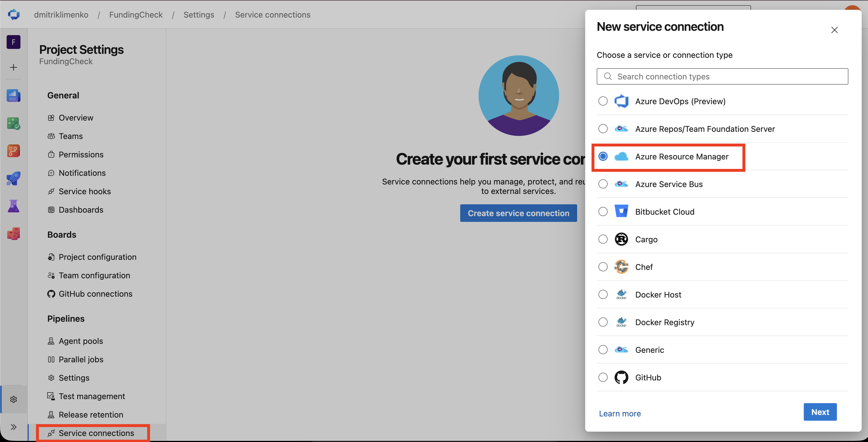The height and width of the screenshot is (442, 868).
Task: Select the Azure DevOps (Preview) radio button
Action: point(603,101)
